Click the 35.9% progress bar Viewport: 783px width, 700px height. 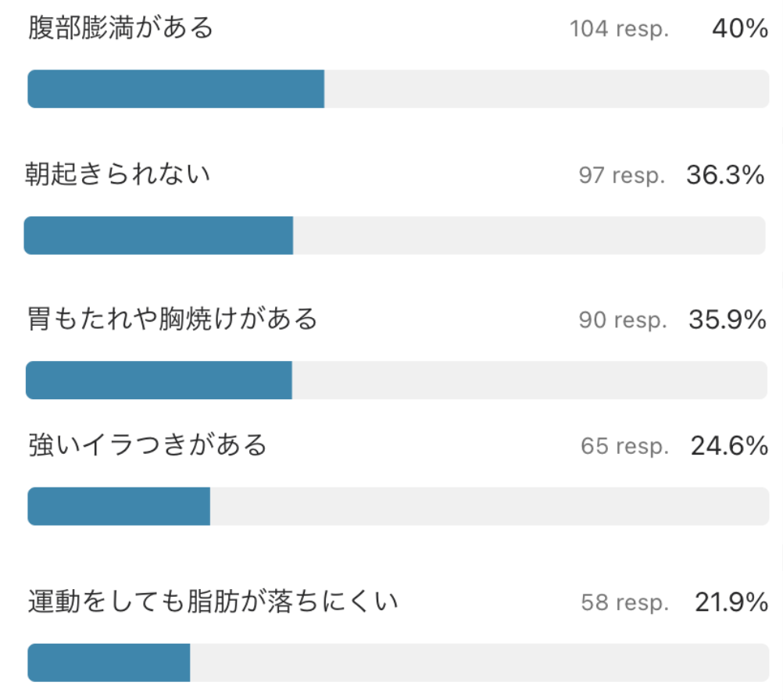pos(396,380)
